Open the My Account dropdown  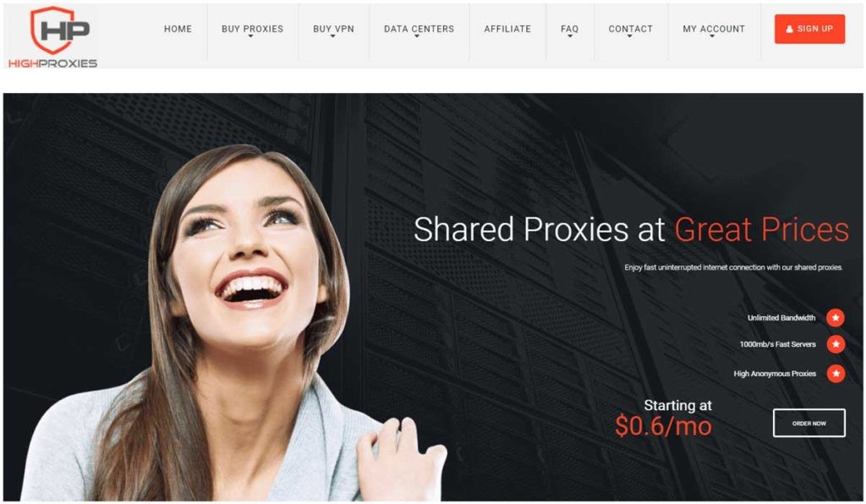click(712, 36)
